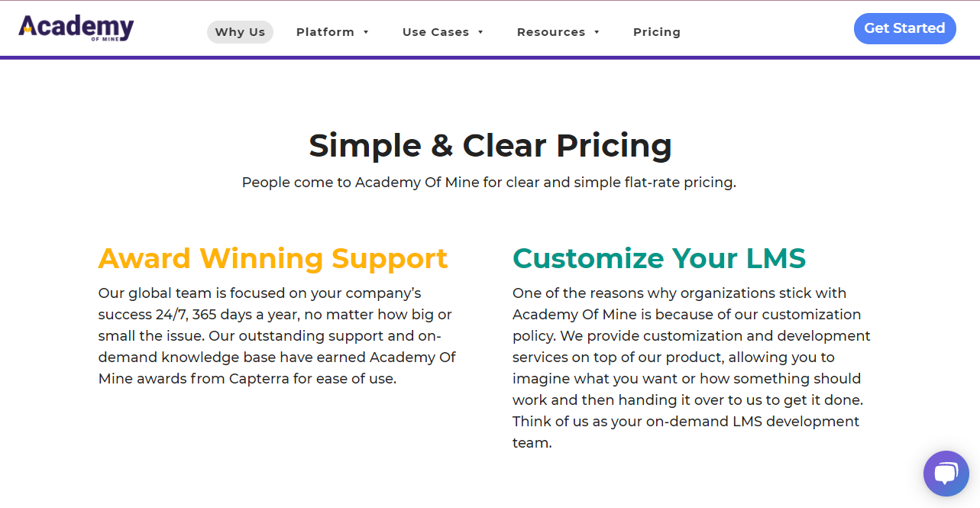This screenshot has height=508, width=980.
Task: Open the Platform menu label
Action: (325, 32)
